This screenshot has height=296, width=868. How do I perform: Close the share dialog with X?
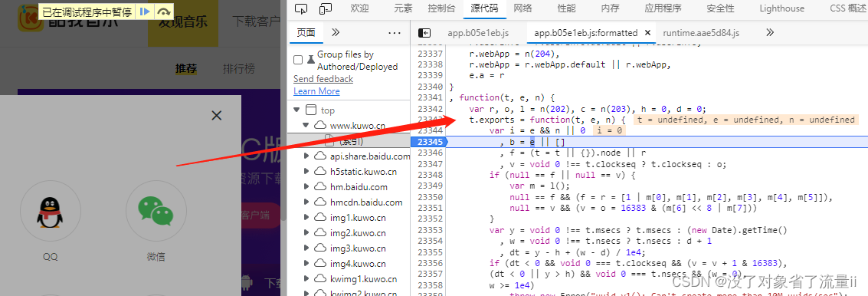click(x=217, y=115)
